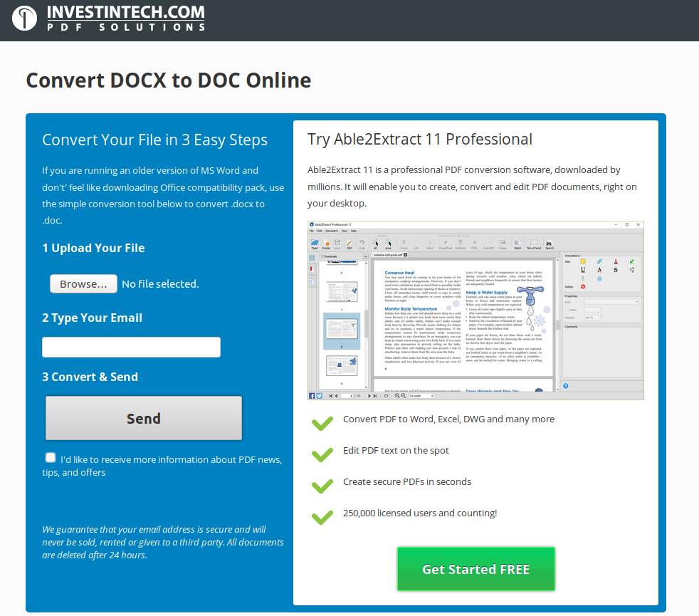This screenshot has width=699, height=616.
Task: Click the Send button
Action: [x=144, y=418]
